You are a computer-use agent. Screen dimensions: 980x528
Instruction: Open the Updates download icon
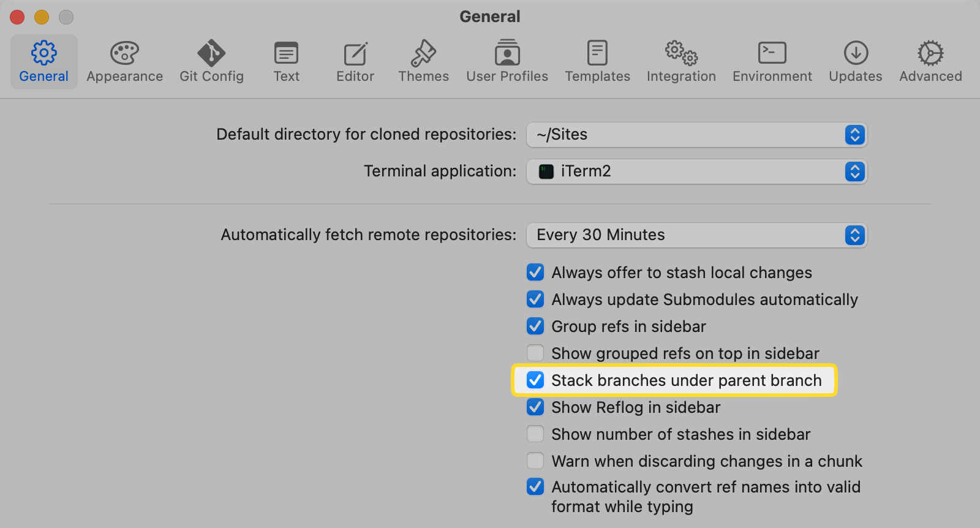856,53
